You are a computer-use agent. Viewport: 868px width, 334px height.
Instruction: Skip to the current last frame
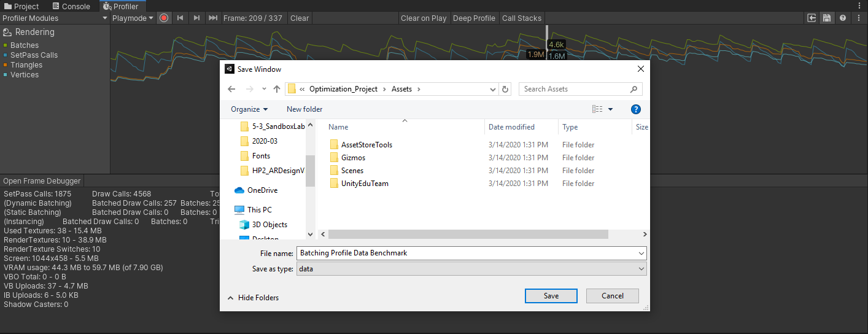[213, 18]
